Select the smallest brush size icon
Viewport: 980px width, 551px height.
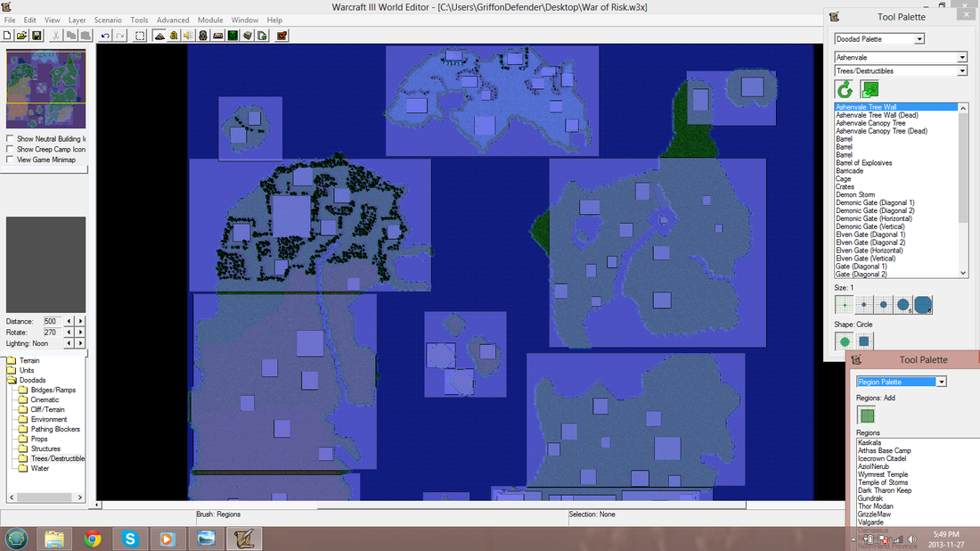pos(845,305)
